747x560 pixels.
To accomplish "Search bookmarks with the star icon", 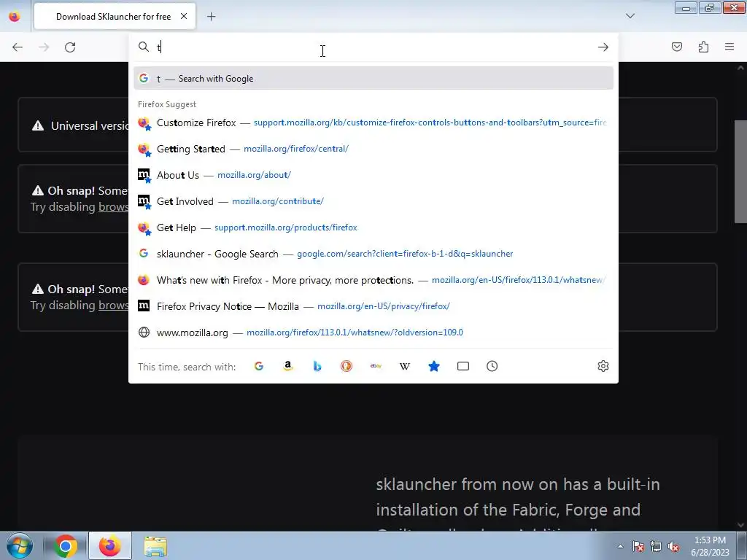I will point(434,366).
